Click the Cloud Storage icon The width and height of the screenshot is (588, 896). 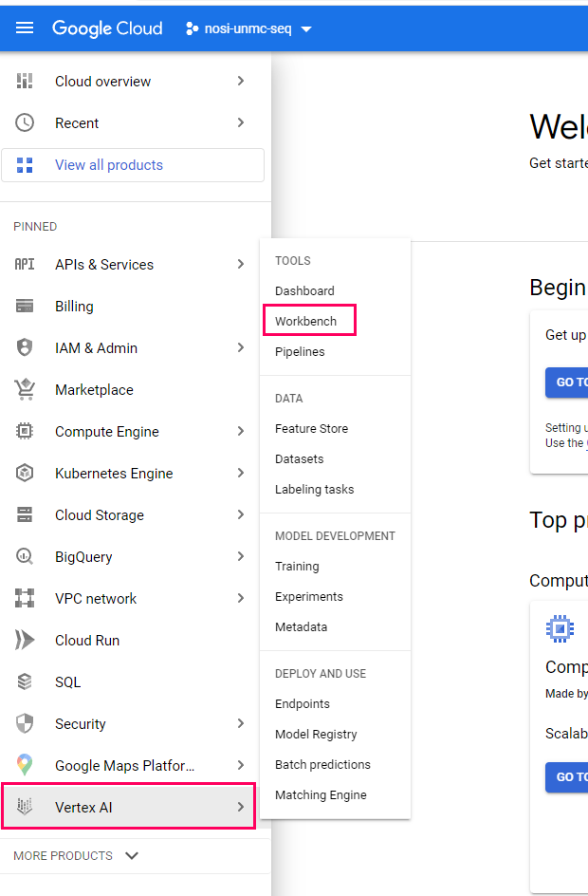(25, 514)
